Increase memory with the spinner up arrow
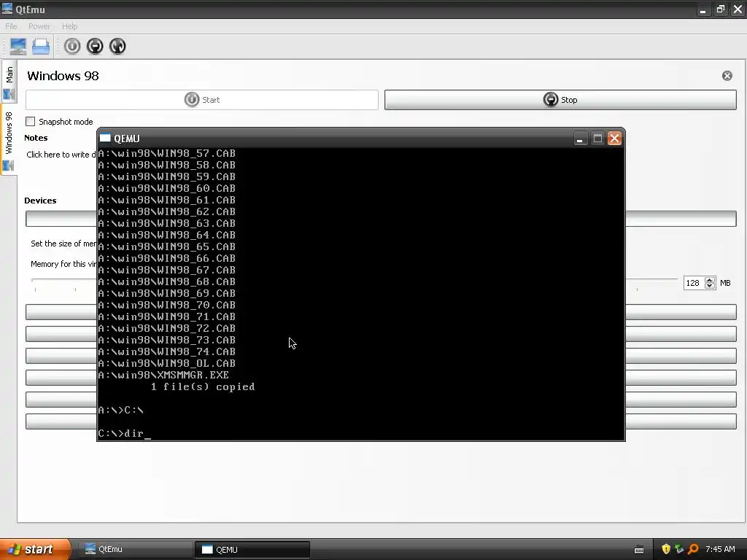Screen dimensions: 747x560 [710, 280]
